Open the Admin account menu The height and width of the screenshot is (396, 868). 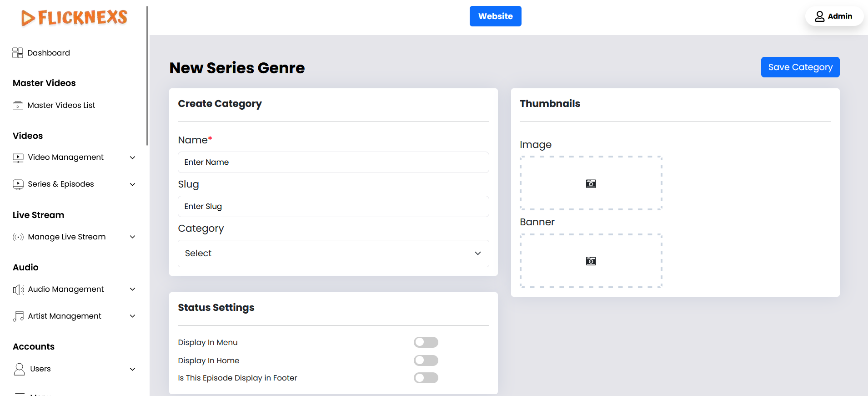tap(833, 16)
